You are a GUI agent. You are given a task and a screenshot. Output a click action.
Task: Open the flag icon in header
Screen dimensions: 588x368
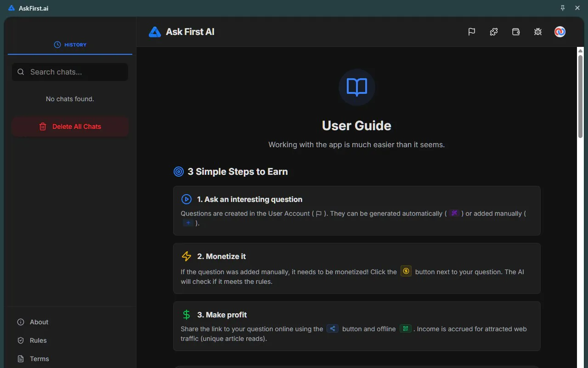[x=472, y=32]
